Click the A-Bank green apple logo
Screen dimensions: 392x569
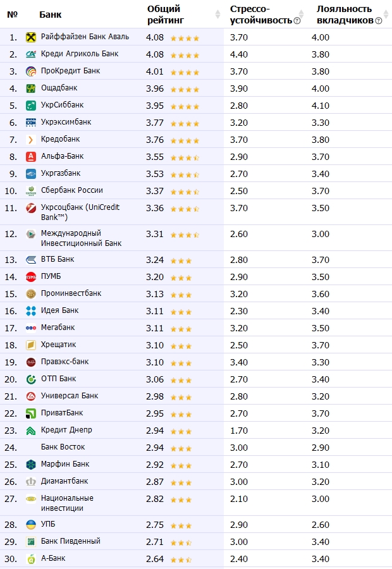tap(31, 558)
